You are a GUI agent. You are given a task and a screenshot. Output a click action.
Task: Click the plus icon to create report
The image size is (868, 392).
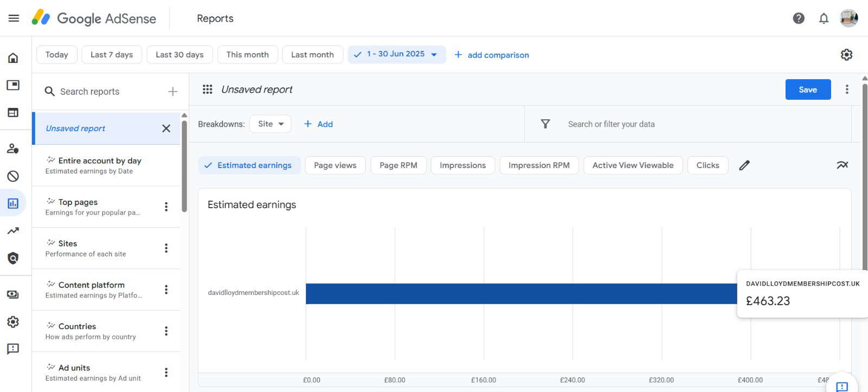[173, 92]
